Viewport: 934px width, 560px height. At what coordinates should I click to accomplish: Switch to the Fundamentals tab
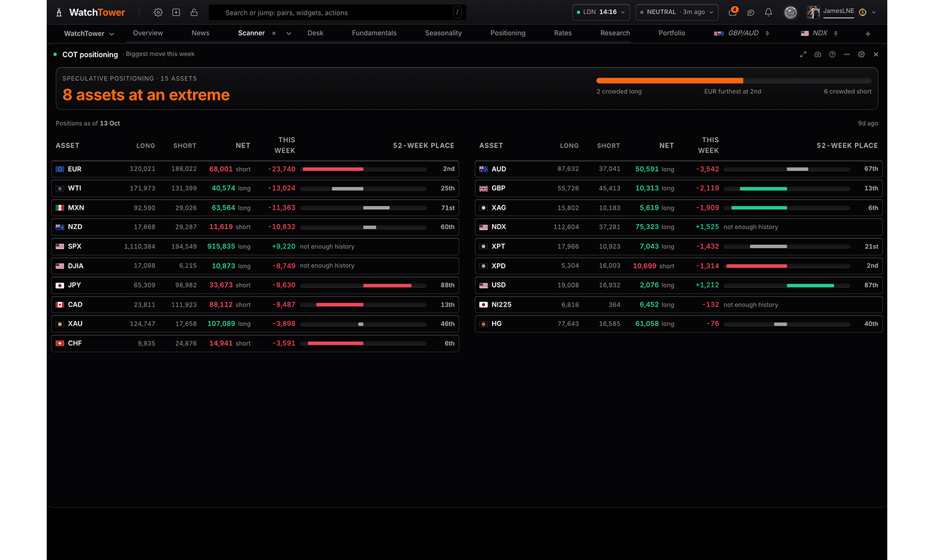click(x=374, y=33)
